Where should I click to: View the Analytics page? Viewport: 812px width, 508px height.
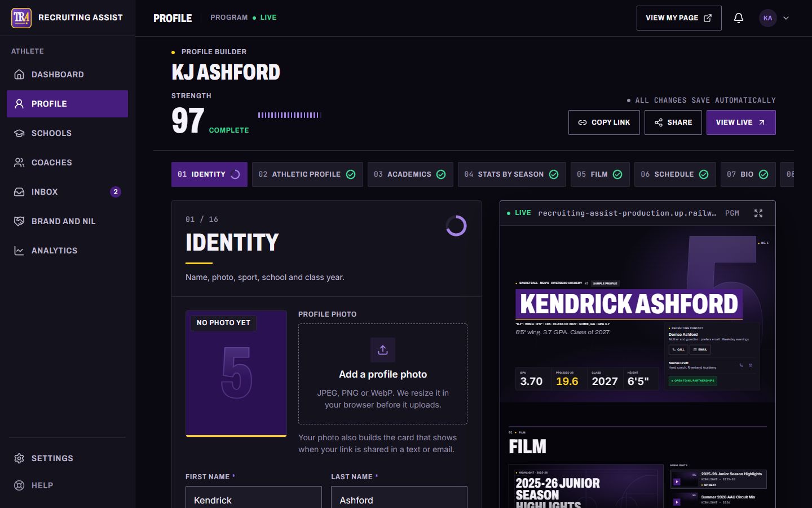(x=67, y=251)
